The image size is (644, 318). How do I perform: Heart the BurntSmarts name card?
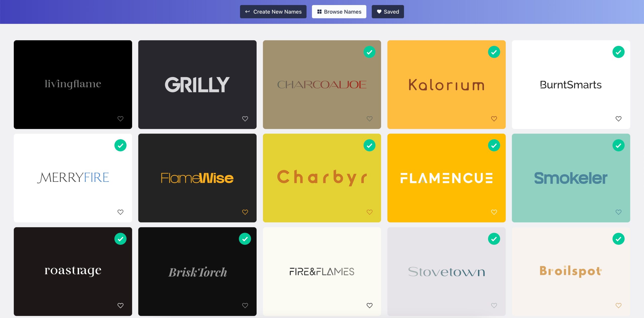pos(619,119)
